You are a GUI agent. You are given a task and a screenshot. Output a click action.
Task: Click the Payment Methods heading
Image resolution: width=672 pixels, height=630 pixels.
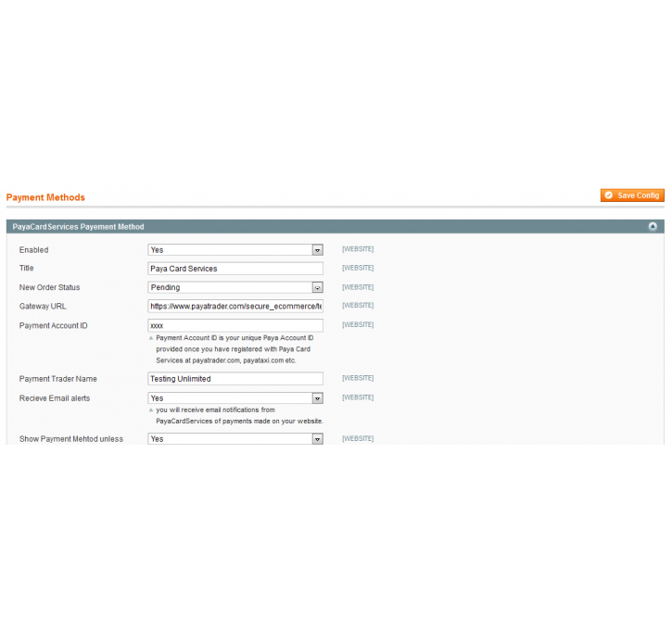pyautogui.click(x=45, y=197)
